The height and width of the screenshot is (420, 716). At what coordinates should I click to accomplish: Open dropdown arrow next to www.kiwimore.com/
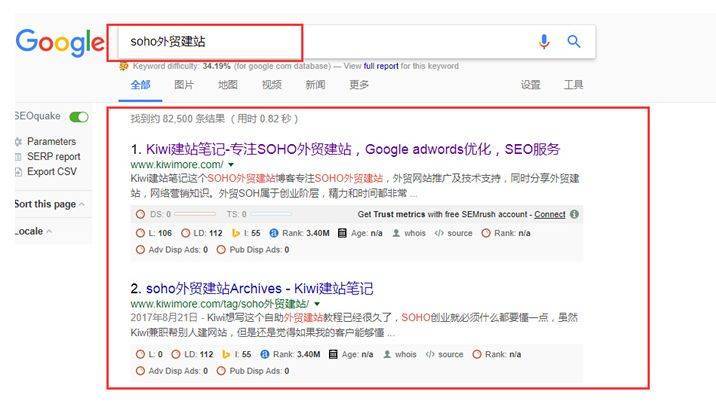pos(231,165)
